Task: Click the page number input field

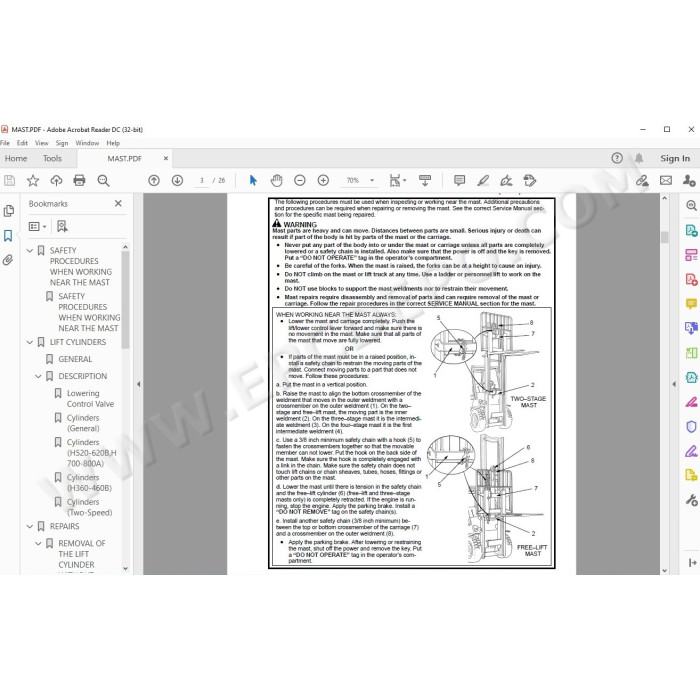Action: click(x=202, y=180)
